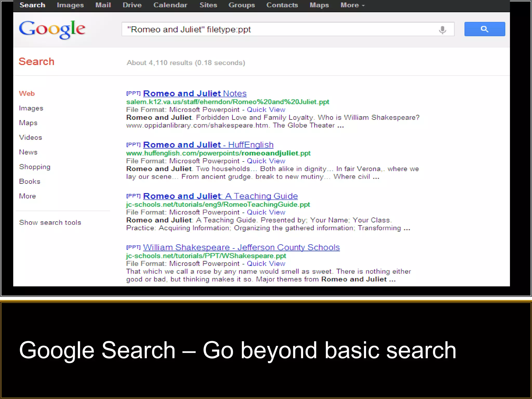Click Quick View for the HuffEnglish result
The height and width of the screenshot is (399, 532).
coord(266,161)
